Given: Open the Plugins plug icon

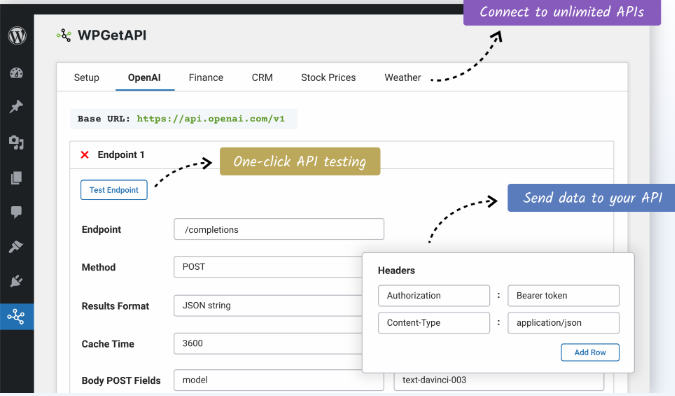Looking at the screenshot, I should click(16, 281).
